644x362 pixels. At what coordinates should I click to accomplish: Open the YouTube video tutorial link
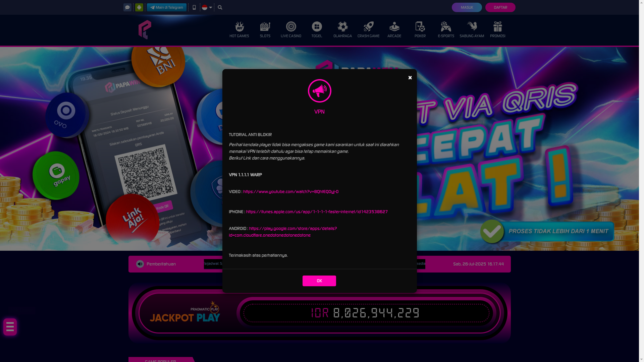[x=291, y=192]
